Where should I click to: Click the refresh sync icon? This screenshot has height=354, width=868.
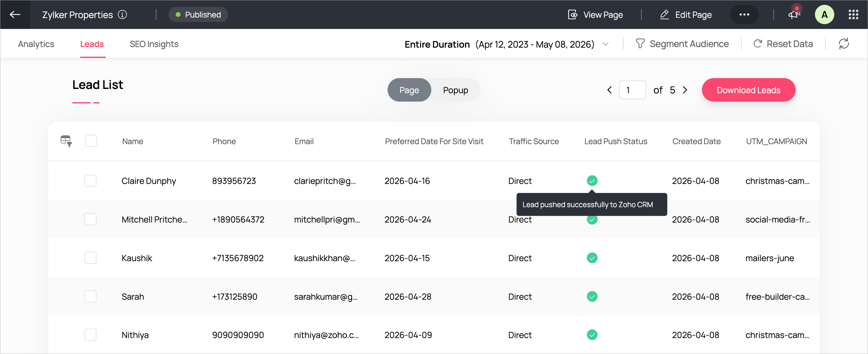[843, 44]
